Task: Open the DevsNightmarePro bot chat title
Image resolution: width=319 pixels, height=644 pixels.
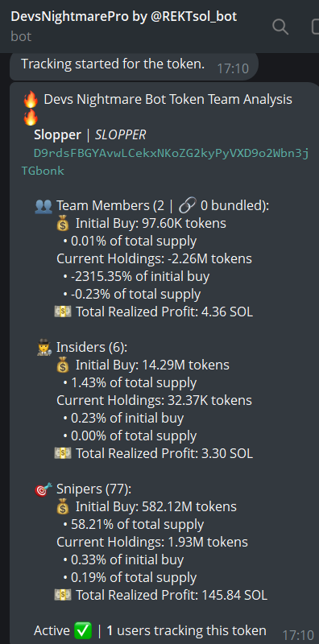Action: tap(124, 16)
